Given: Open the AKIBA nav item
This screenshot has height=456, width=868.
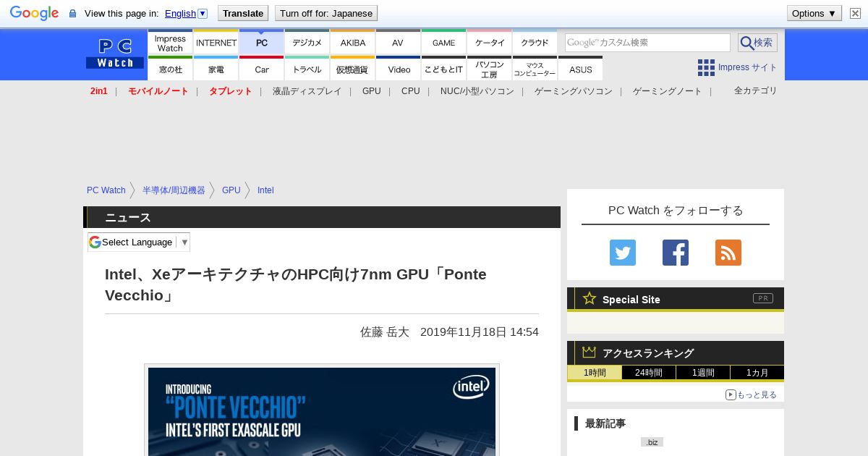Looking at the screenshot, I should click(353, 43).
